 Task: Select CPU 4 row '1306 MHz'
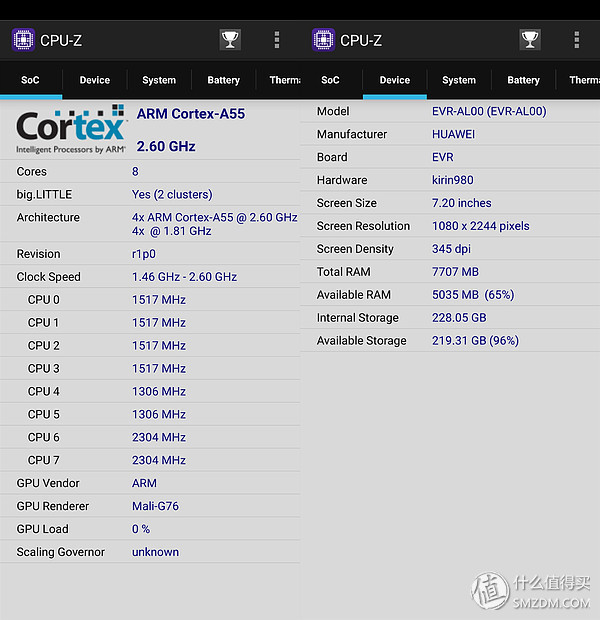coord(159,391)
